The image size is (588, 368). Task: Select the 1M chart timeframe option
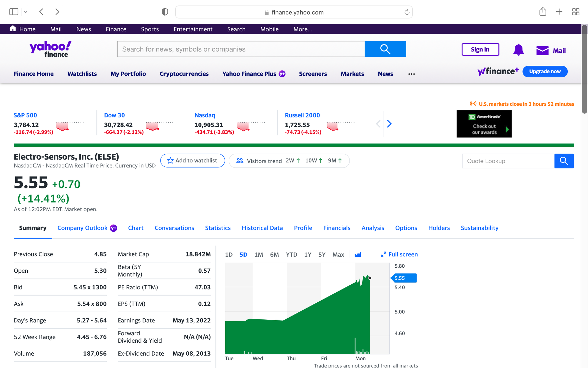pyautogui.click(x=258, y=254)
